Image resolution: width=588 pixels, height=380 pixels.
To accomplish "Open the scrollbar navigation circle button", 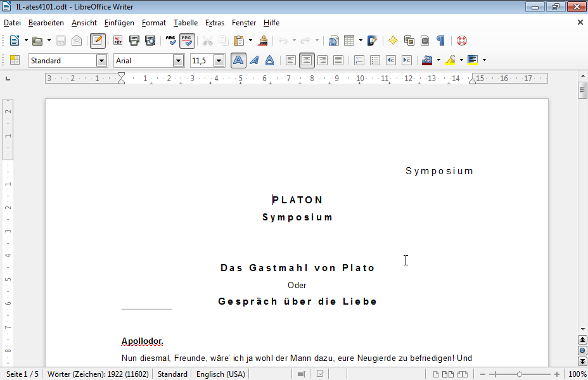I will (x=582, y=351).
